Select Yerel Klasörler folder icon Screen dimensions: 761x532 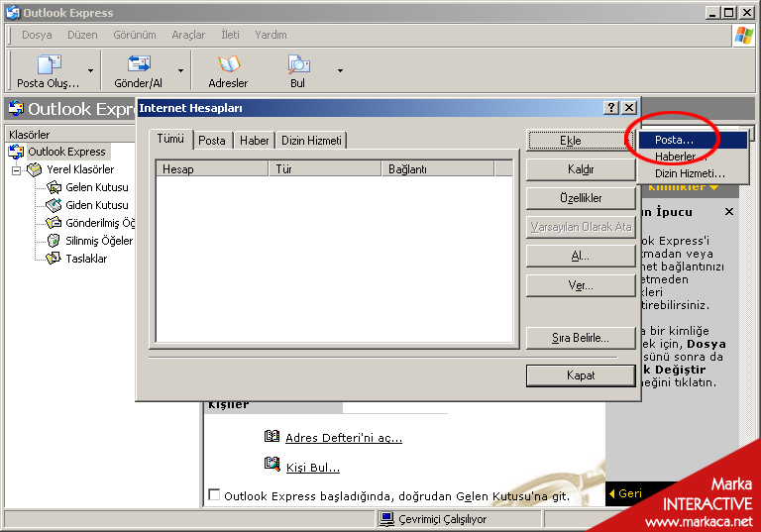click(34, 169)
